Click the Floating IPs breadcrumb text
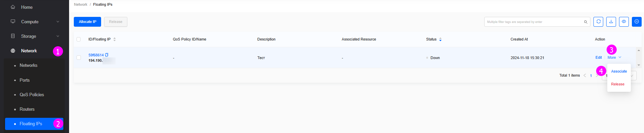 103,4
